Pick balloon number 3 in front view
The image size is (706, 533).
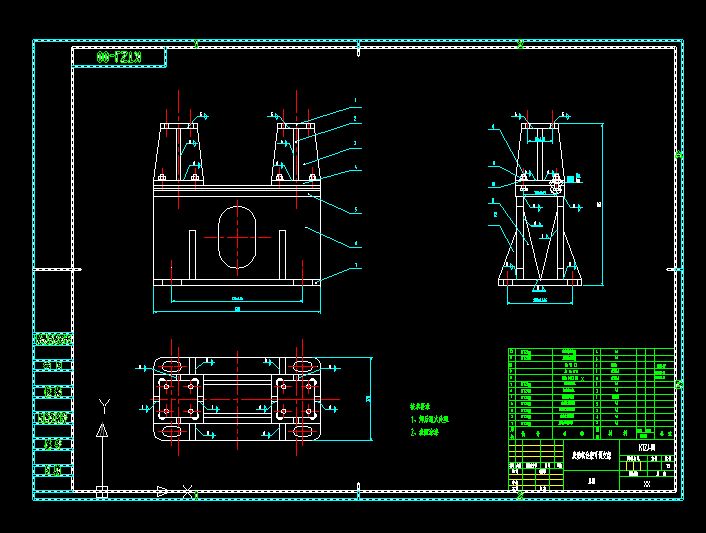355,143
